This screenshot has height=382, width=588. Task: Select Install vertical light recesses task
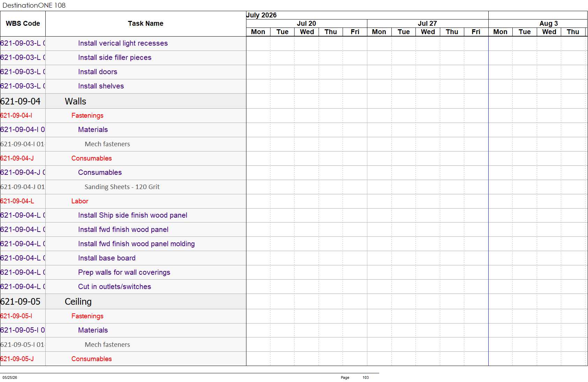123,43
